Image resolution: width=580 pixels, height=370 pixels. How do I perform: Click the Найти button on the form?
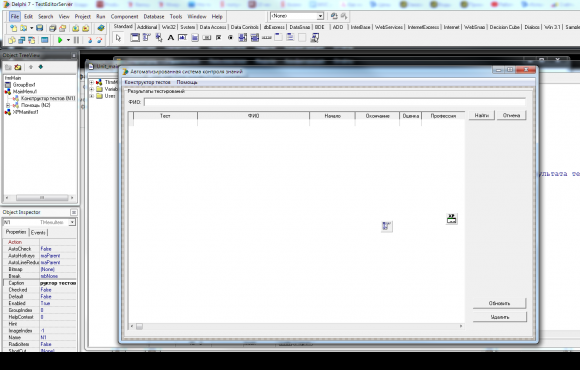[x=482, y=115]
